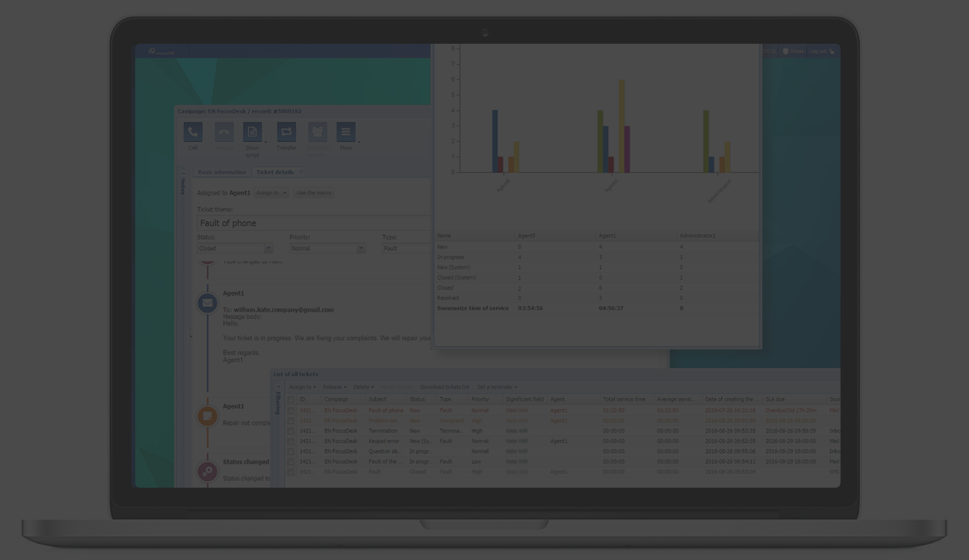Click the email envelope timeline icon

(207, 303)
